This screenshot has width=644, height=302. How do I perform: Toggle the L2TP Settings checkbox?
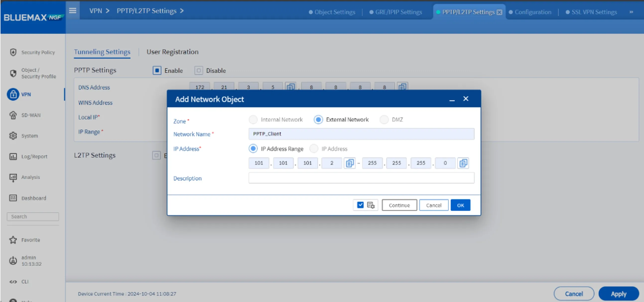pyautogui.click(x=156, y=155)
